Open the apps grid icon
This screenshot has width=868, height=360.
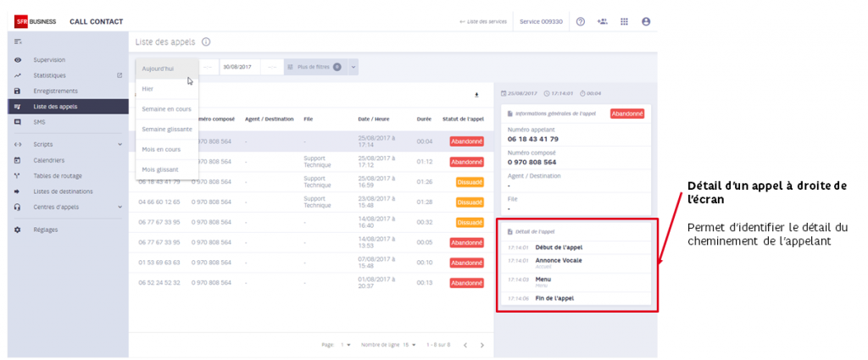click(x=624, y=21)
